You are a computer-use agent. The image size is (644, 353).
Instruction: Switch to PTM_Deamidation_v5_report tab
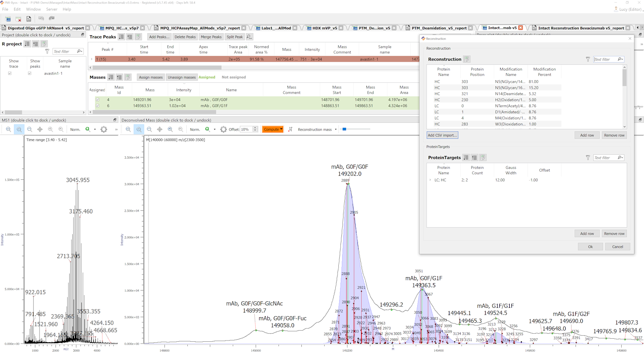439,28
